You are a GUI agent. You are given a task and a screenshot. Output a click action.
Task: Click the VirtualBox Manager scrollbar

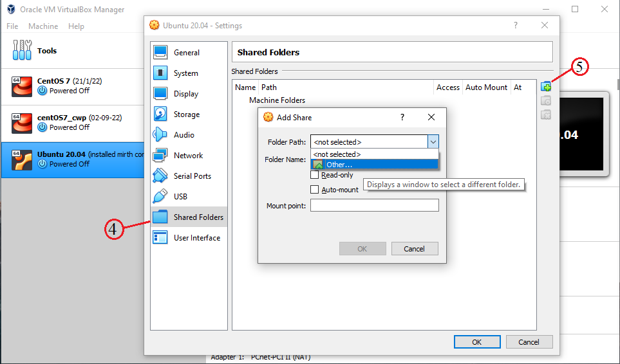point(618,84)
